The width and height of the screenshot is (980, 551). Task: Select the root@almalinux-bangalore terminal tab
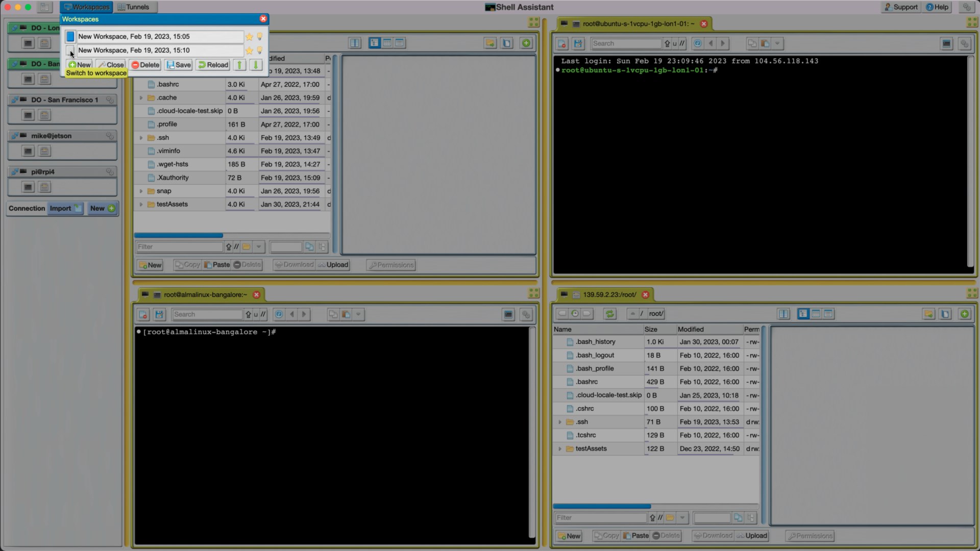[205, 295]
